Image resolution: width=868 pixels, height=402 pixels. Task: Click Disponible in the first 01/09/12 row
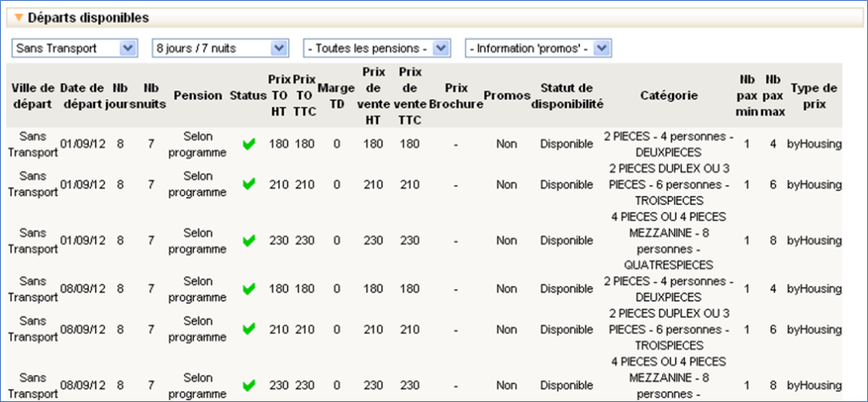pos(566,144)
